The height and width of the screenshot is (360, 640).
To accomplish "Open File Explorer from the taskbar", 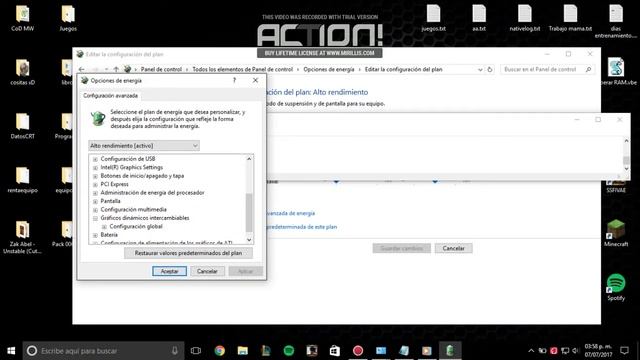I will point(242,351).
